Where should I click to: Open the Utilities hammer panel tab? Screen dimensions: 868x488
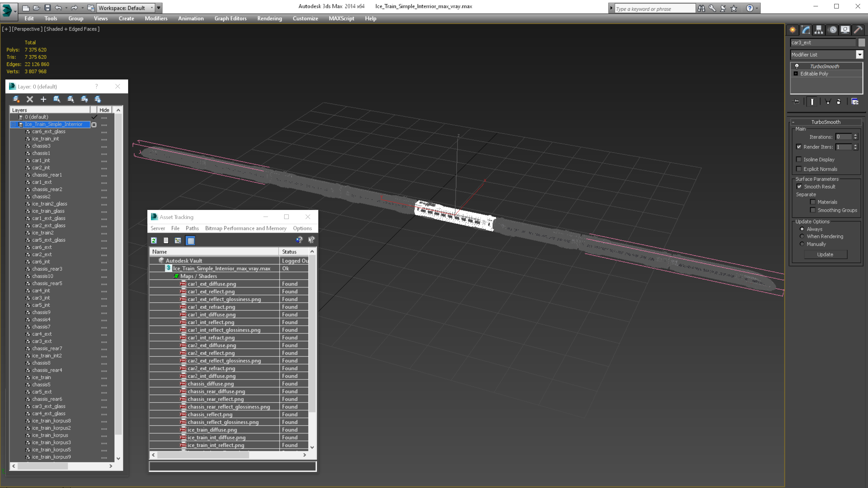click(x=858, y=30)
